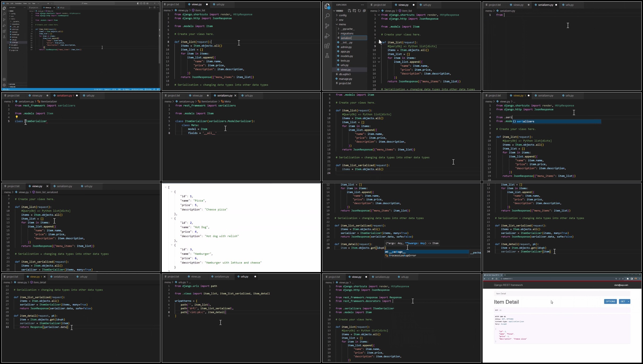
Task: Click the dom@sup.com user link
Action: [x=621, y=285]
